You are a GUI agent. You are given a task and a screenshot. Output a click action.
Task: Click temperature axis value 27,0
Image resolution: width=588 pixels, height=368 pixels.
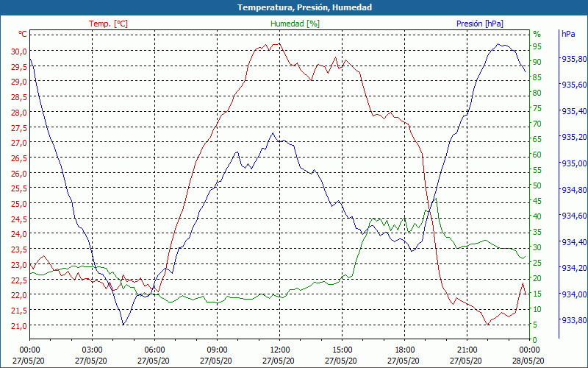[x=18, y=143]
